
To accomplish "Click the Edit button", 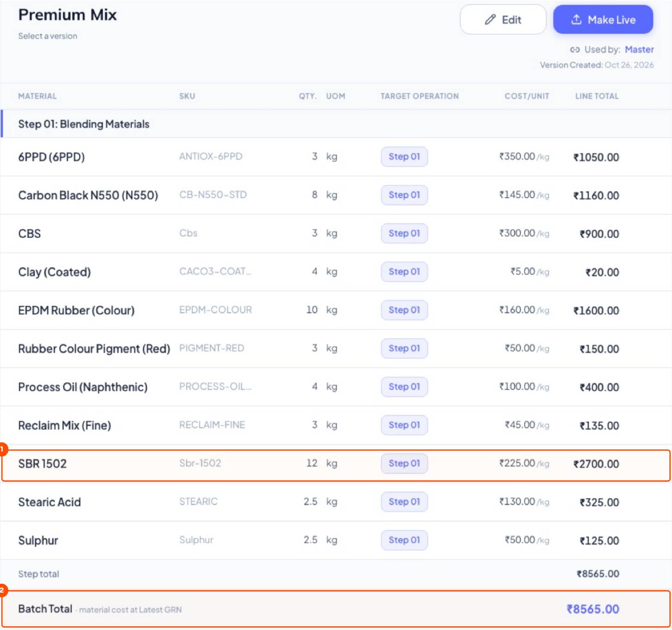I will (x=503, y=20).
